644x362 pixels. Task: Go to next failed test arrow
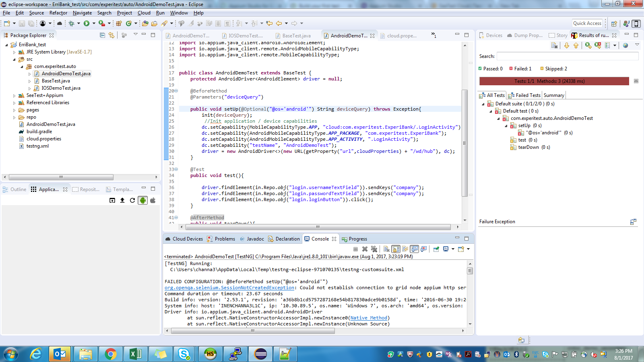(x=567, y=45)
